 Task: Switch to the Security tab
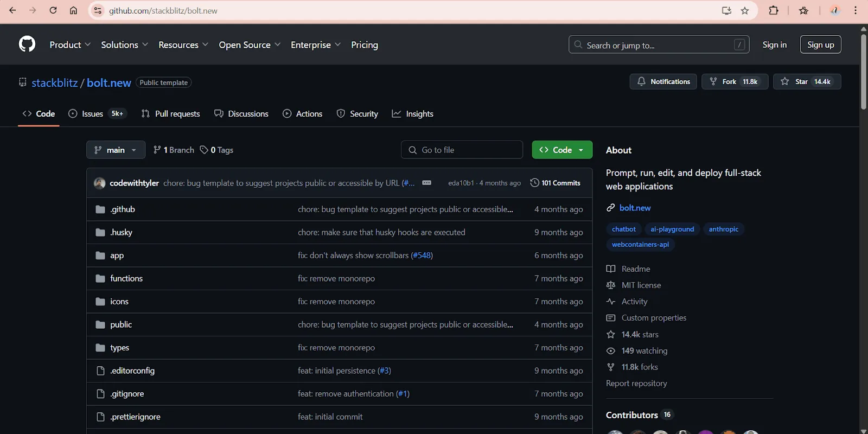[358, 113]
